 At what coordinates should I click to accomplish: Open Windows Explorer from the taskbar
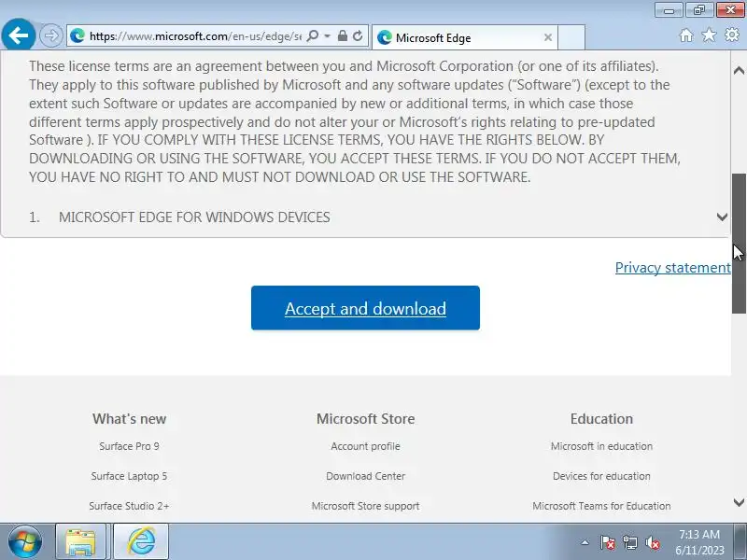(80, 542)
